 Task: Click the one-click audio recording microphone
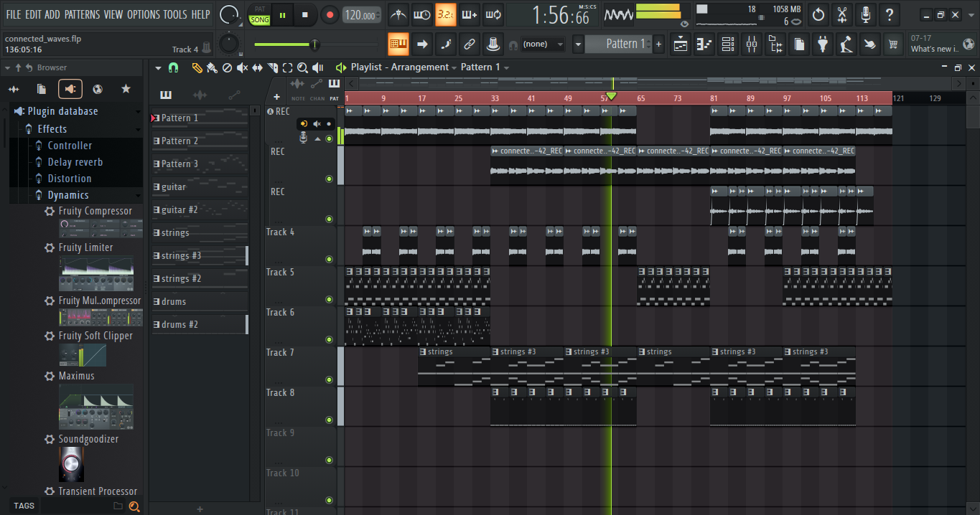pyautogui.click(x=866, y=14)
